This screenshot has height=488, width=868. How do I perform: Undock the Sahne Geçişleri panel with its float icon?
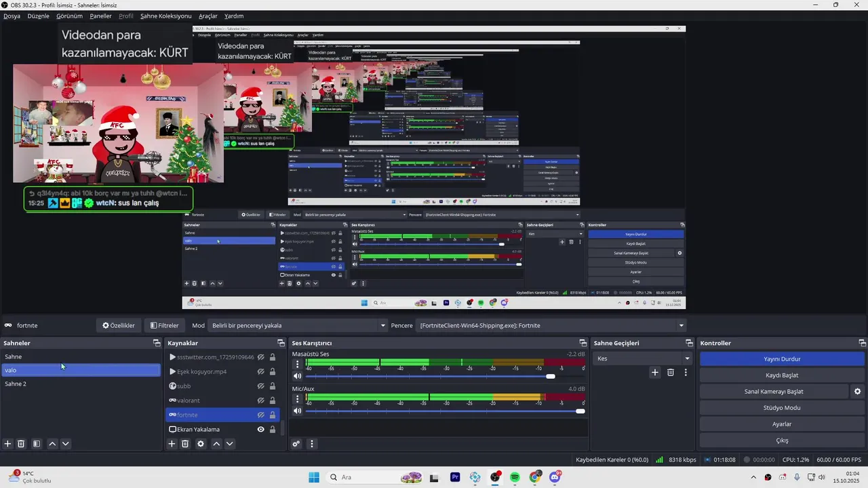(689, 343)
